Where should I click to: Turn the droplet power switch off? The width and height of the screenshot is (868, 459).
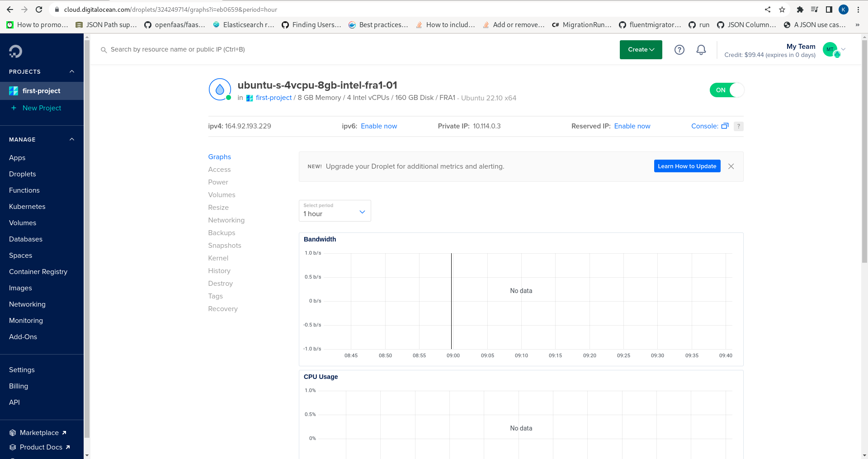pos(726,90)
